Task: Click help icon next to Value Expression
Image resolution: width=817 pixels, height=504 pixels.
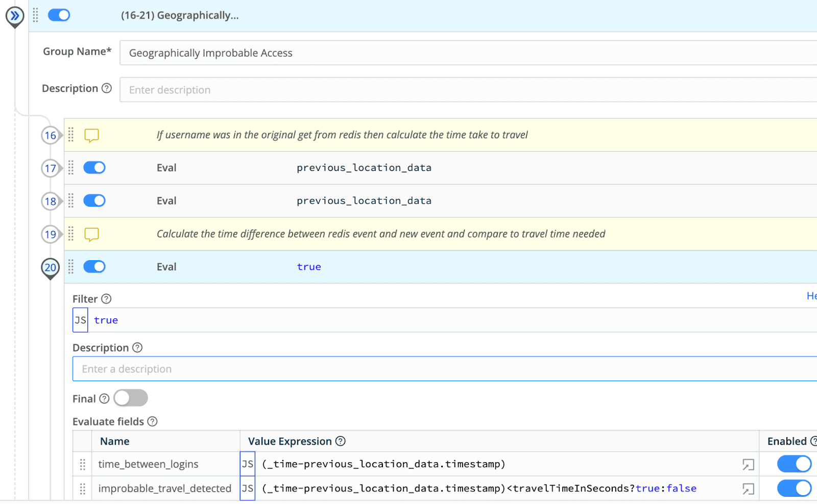Action: [341, 442]
